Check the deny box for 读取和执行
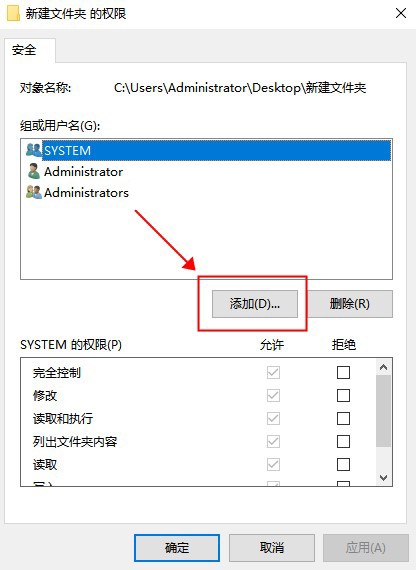Screen dimensions: 416x570 point(343,418)
